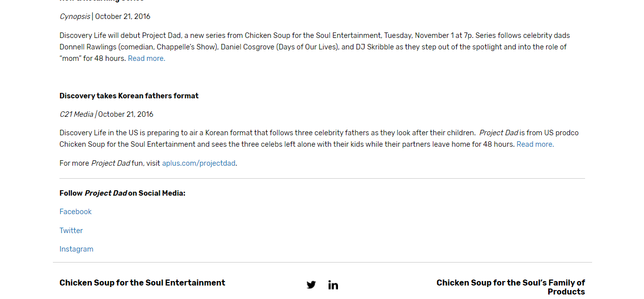Viewport: 644px width, 299px height.
Task: Click 'Chicken Soup for the Soul Entertainment' footer heading
Action: tap(142, 283)
